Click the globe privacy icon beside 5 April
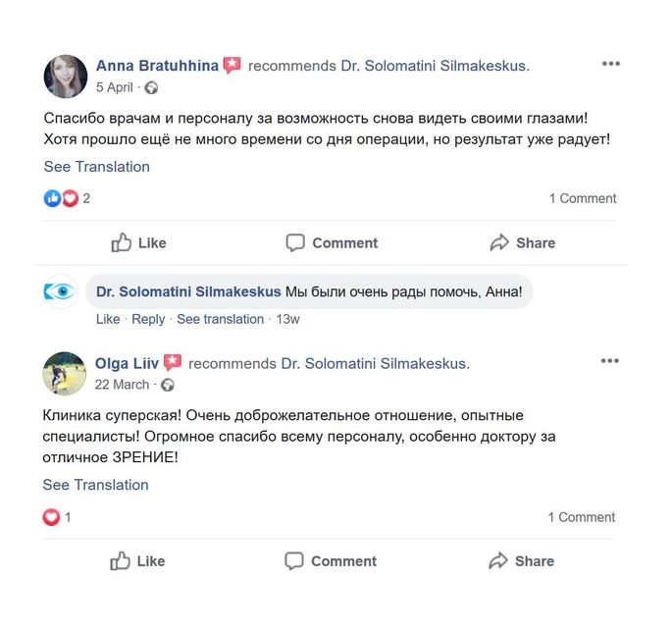672x631 pixels. click(x=151, y=88)
